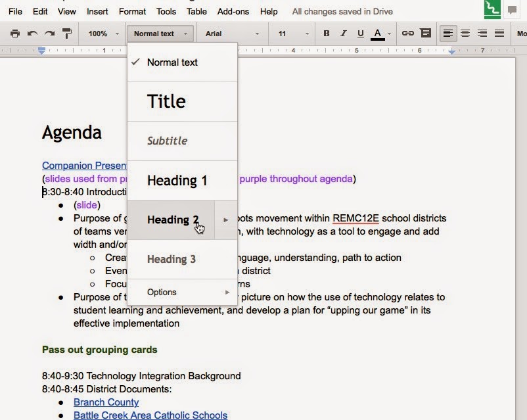Click the Agenda title text
Image resolution: width=527 pixels, height=420 pixels.
(x=72, y=132)
